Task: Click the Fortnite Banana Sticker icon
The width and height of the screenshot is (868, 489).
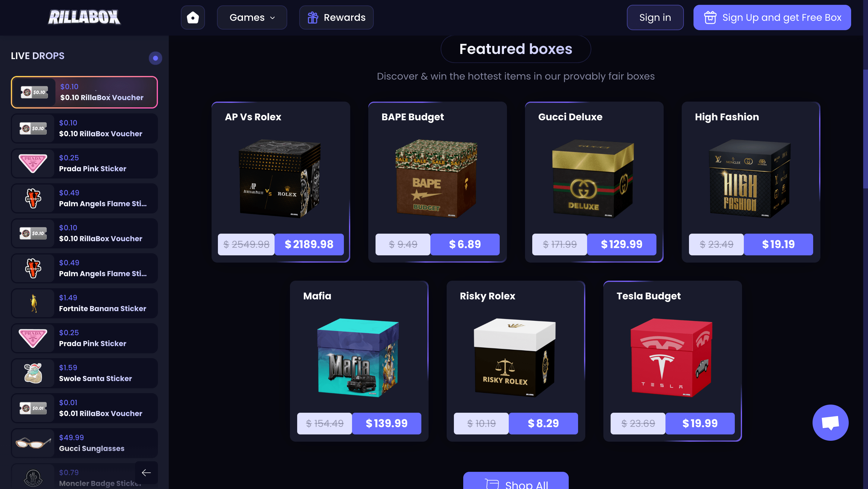Action: tap(33, 303)
